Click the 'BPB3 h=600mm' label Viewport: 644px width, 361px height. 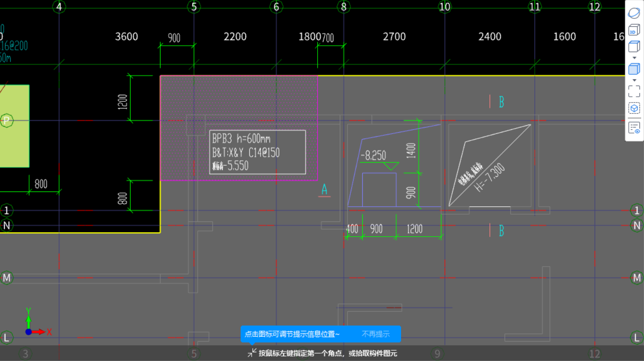pos(241,138)
